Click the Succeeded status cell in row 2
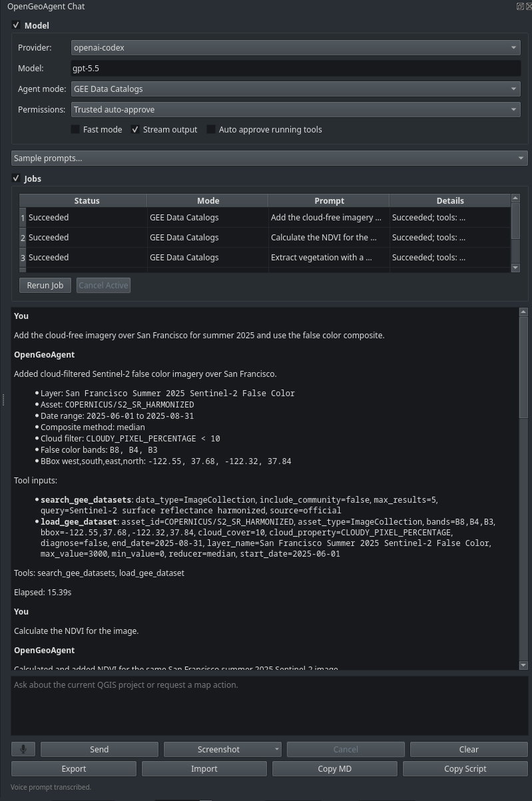This screenshot has height=801, width=532. point(87,238)
